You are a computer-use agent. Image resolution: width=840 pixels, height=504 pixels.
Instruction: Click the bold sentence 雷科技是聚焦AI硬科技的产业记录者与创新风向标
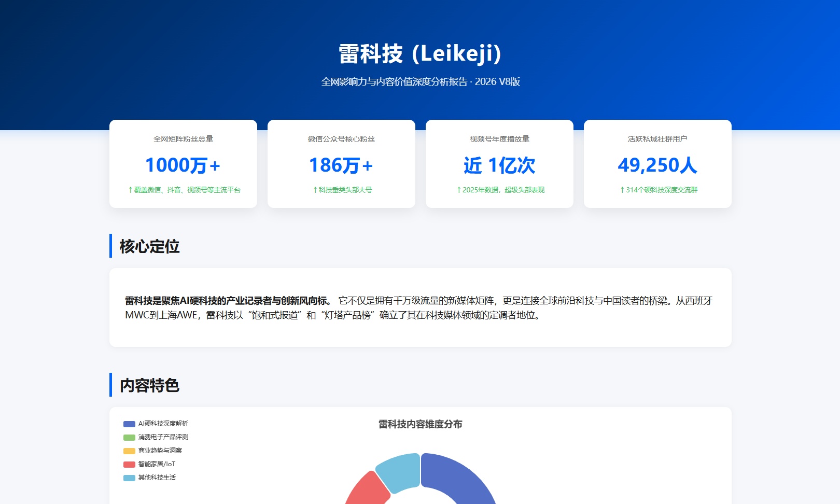[228, 301]
